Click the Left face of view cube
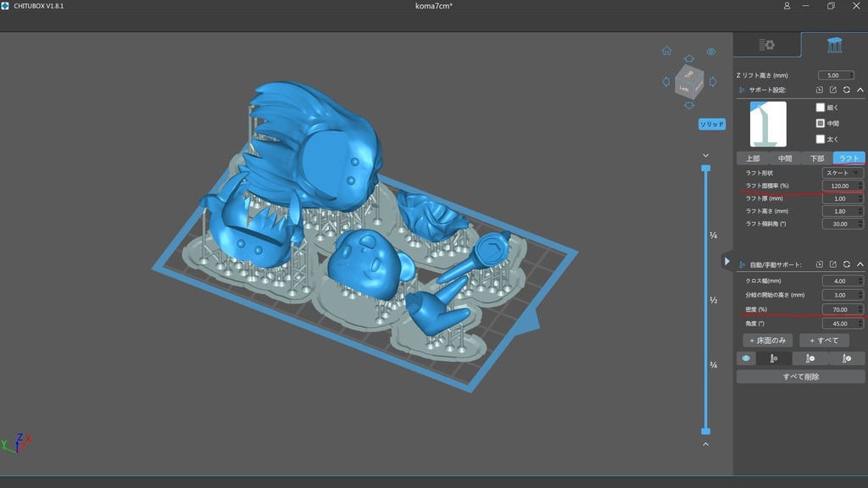The height and width of the screenshot is (488, 868). click(684, 88)
